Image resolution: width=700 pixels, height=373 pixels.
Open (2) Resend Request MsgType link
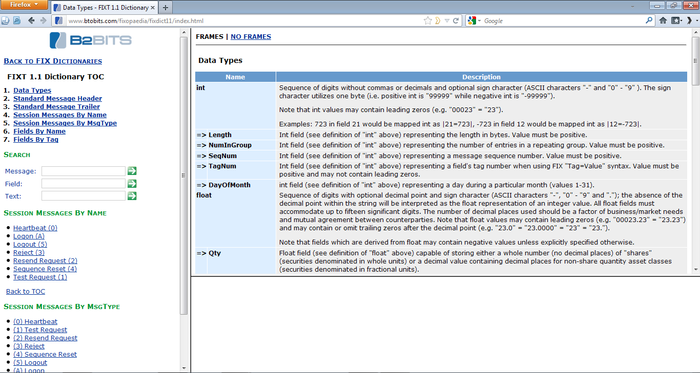tap(45, 338)
